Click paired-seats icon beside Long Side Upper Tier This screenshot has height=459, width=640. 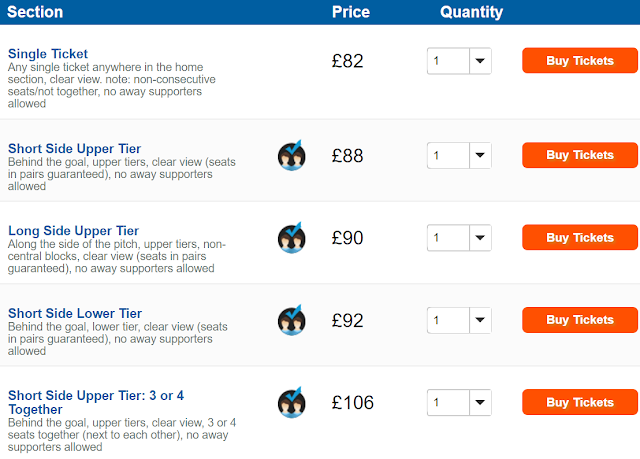click(x=291, y=238)
